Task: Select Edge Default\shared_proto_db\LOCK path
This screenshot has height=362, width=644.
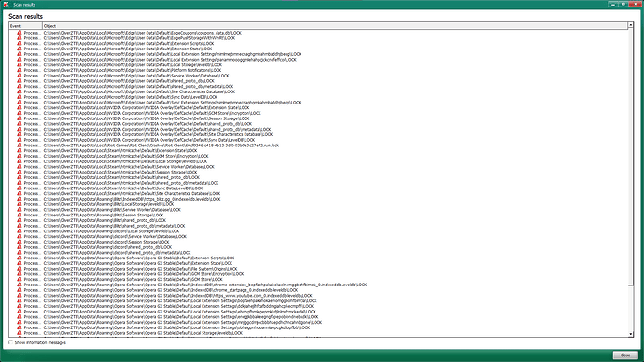Action: pyautogui.click(x=129, y=81)
